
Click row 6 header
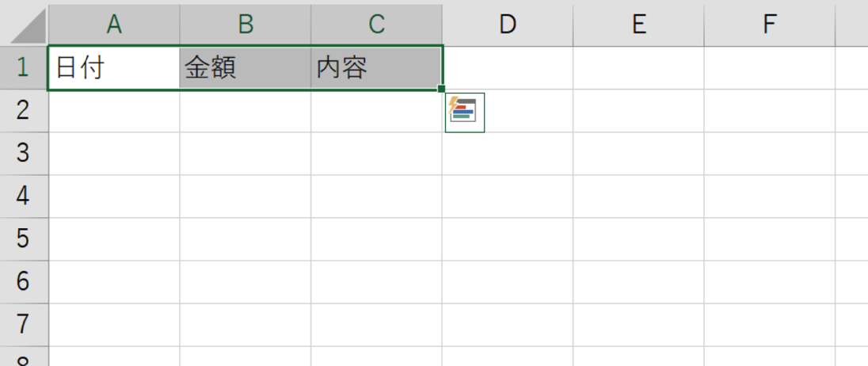23,281
